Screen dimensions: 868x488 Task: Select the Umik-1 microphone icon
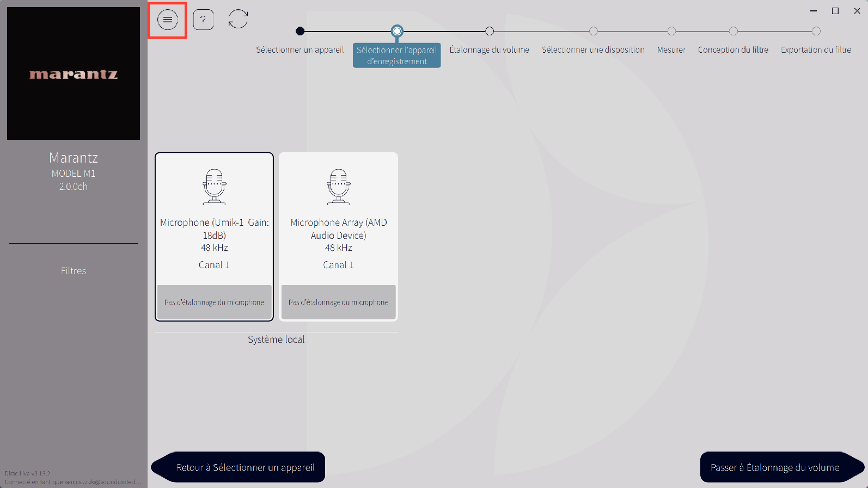point(214,187)
